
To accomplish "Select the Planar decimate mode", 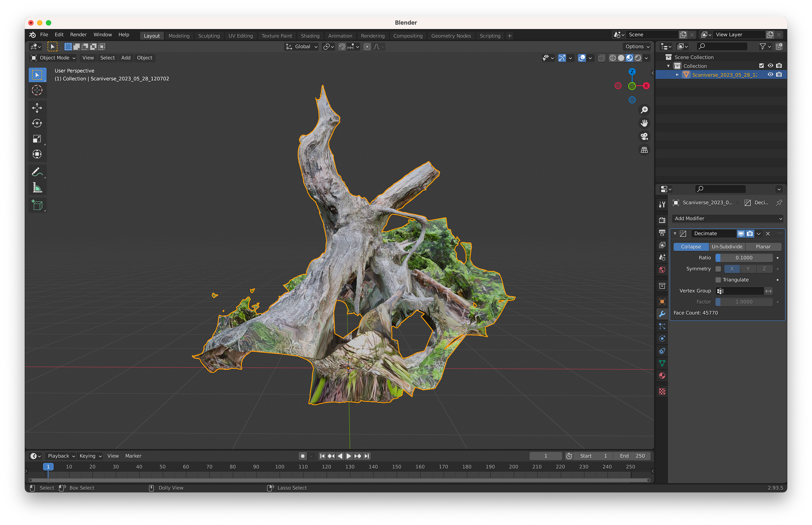I will coord(763,247).
